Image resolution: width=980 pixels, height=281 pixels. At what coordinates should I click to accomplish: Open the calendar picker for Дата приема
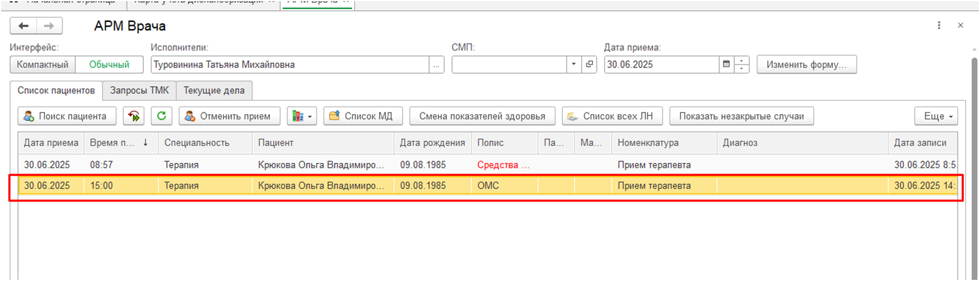[x=726, y=64]
